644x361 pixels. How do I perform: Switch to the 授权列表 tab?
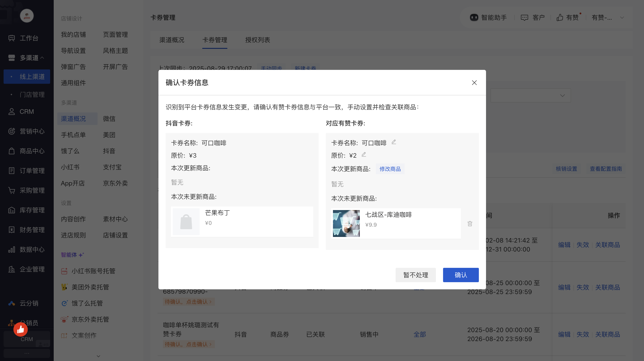click(258, 40)
